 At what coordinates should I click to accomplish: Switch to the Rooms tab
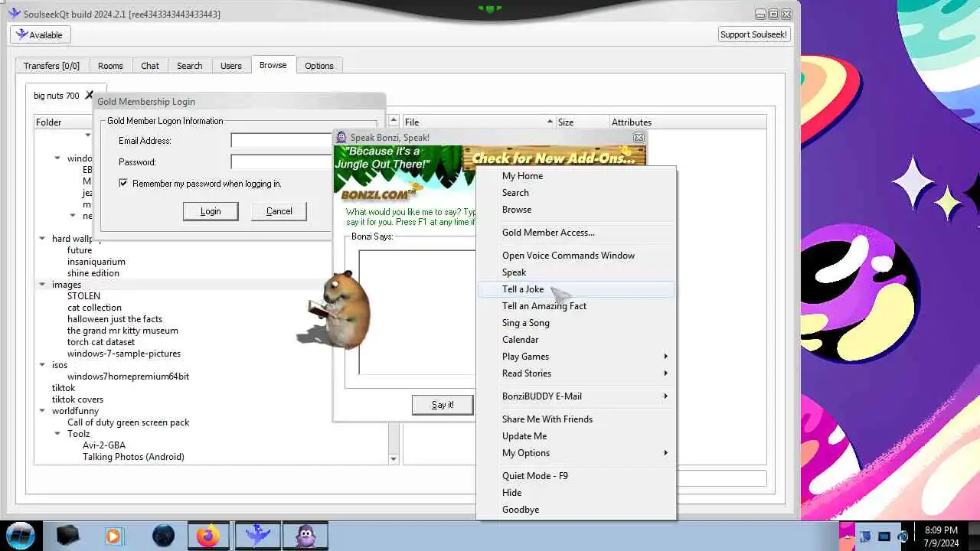[x=110, y=66]
